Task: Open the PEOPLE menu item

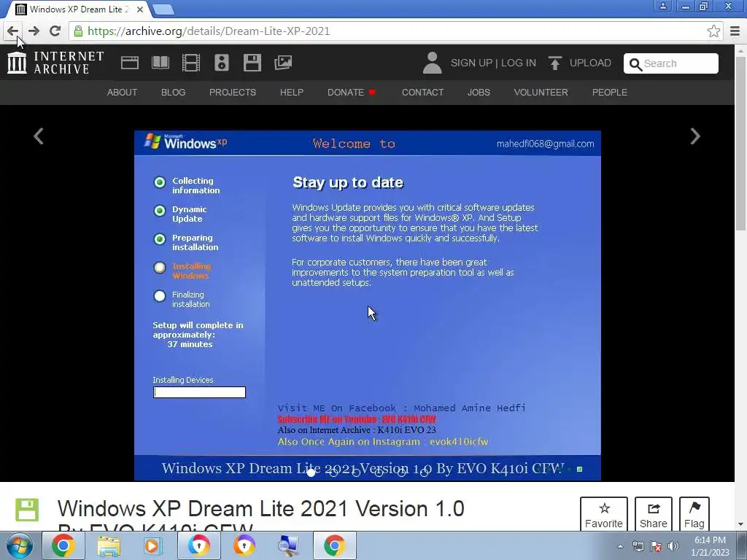Action: [x=609, y=93]
